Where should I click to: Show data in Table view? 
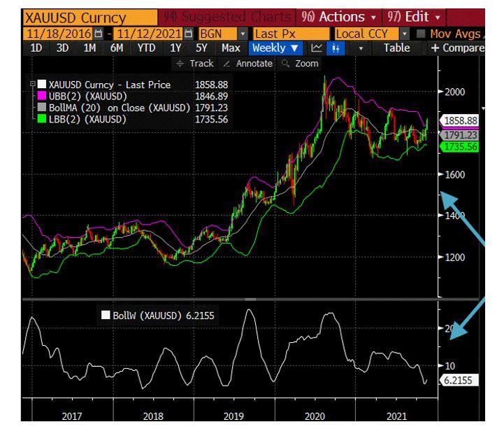click(397, 48)
